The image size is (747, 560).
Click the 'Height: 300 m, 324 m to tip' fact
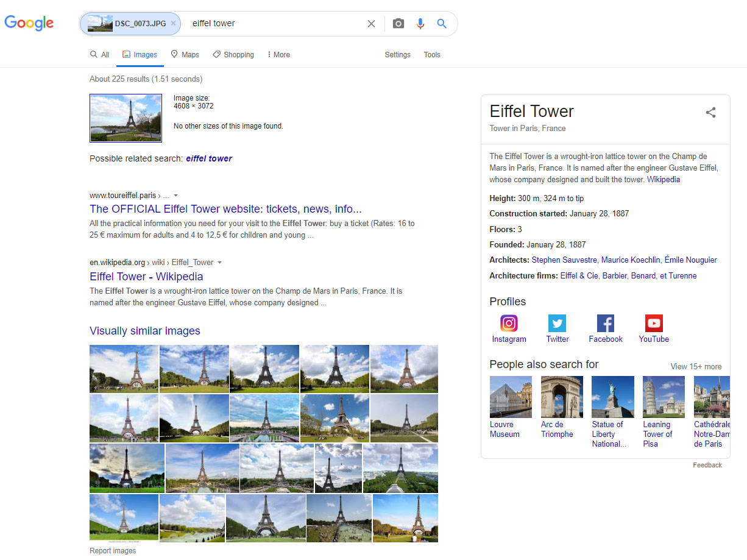point(537,199)
